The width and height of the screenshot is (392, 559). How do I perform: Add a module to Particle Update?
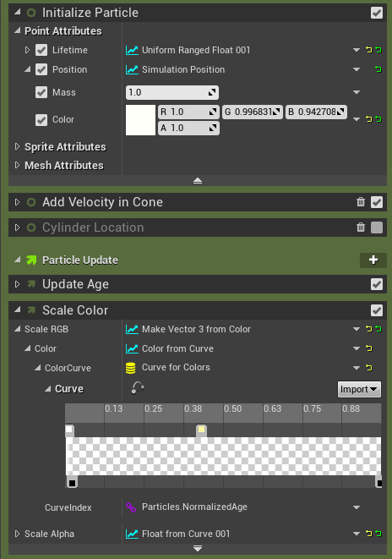(x=373, y=260)
